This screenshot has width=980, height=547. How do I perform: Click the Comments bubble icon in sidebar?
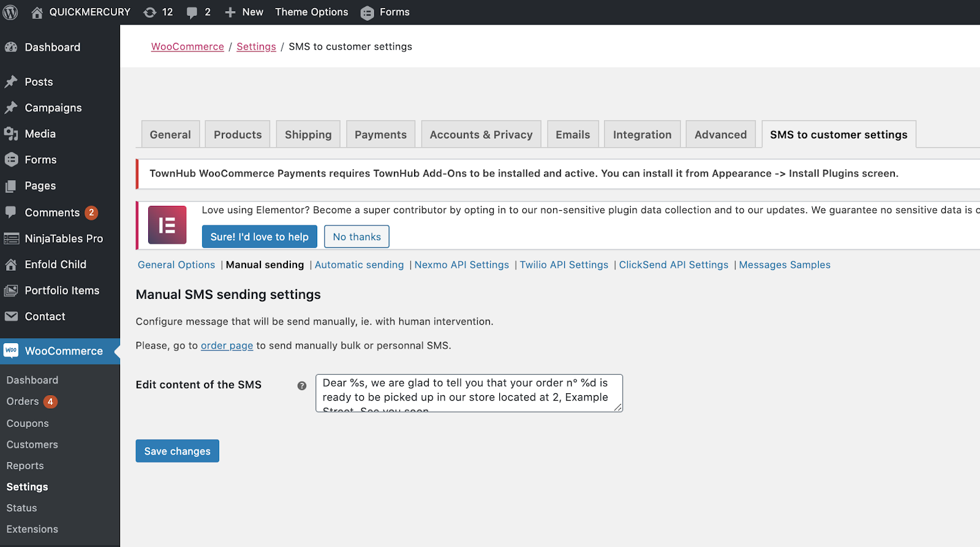click(11, 212)
